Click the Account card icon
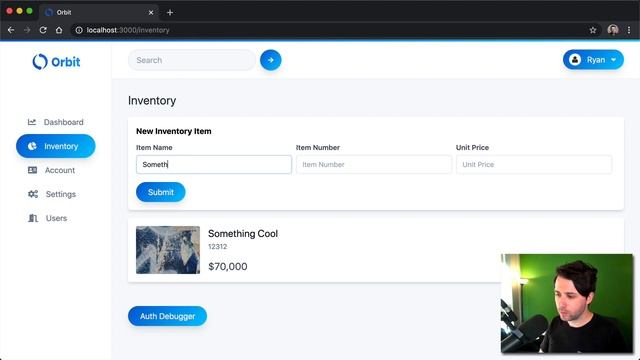640x360 pixels. [x=32, y=170]
